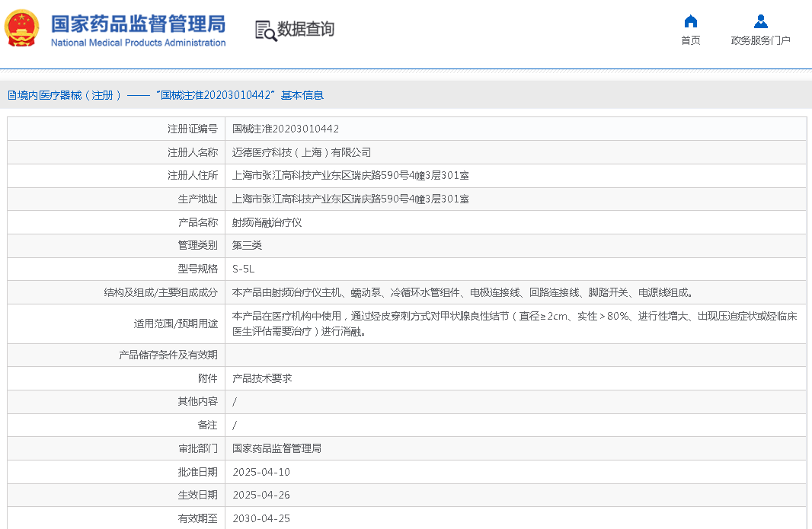Go to 政务服务门户 menu label
The width and height of the screenshot is (812, 529).
click(760, 40)
